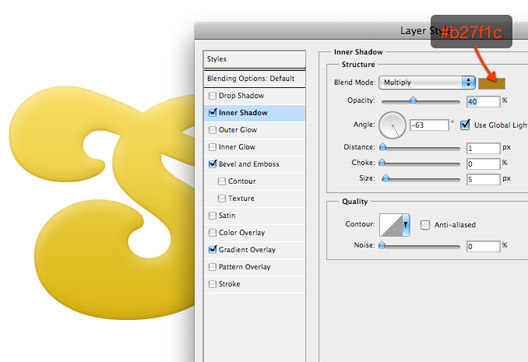This screenshot has width=528, height=362.
Task: Open the Contour picker dropdown arrow
Action: pyautogui.click(x=406, y=225)
